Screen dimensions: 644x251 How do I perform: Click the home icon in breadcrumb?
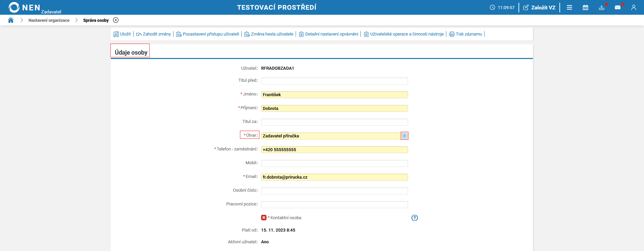click(11, 20)
